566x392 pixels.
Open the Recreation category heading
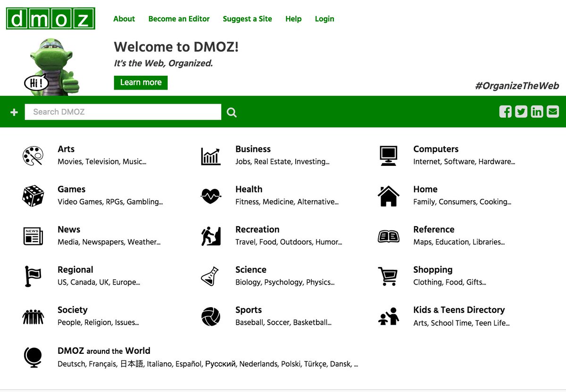pos(258,229)
